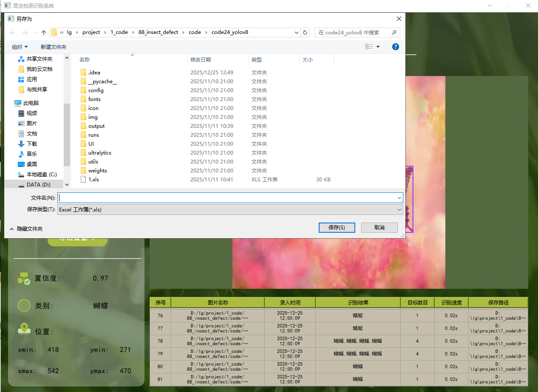538x392 pixels.
Task: Click 识别结果 column header in results table
Action: click(x=358, y=302)
